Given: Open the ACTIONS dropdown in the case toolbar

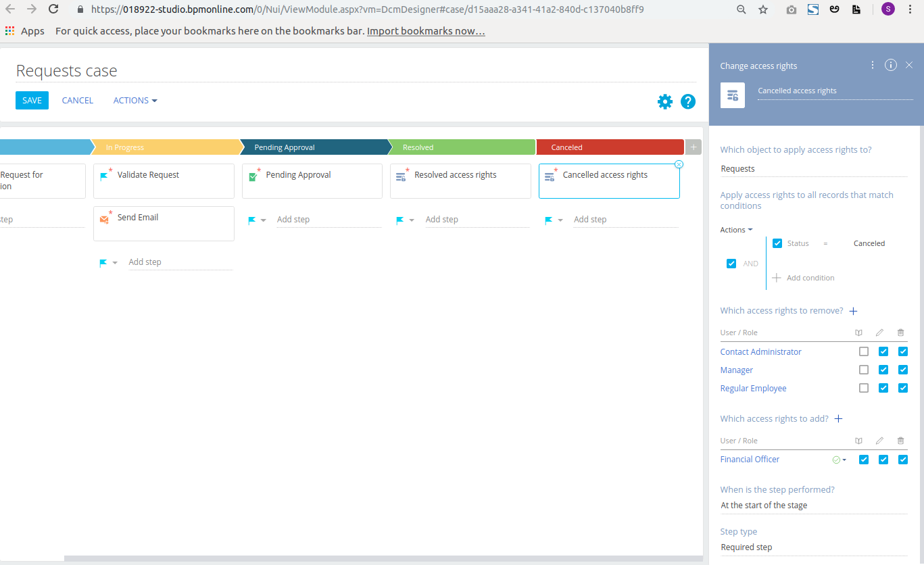Looking at the screenshot, I should click(x=135, y=100).
